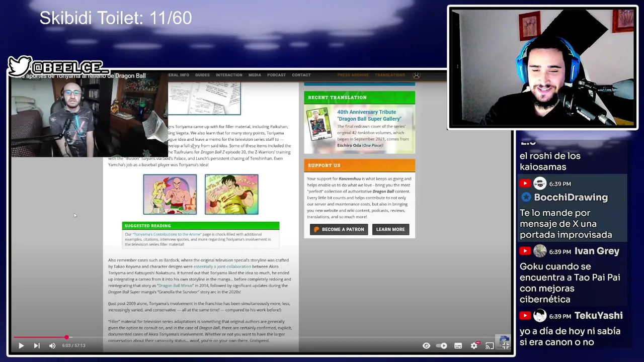Turn on subtitles with the captions icon
644x362 pixels.
(x=458, y=345)
